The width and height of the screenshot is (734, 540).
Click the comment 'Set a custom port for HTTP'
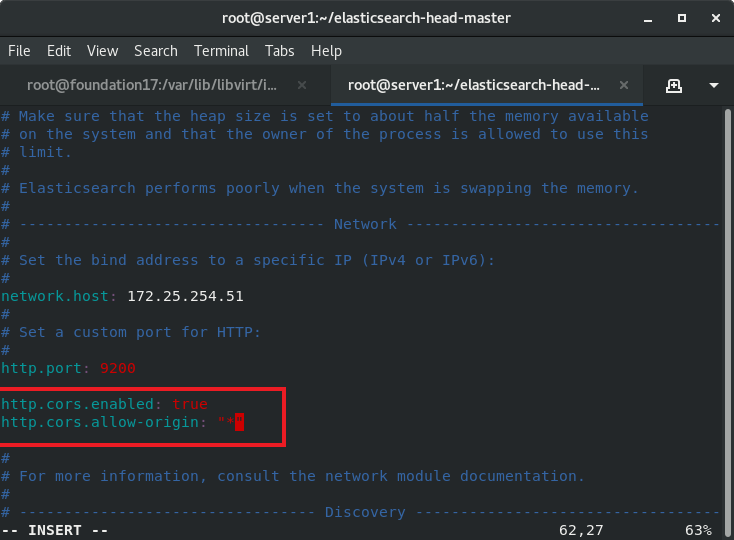[x=131, y=332]
